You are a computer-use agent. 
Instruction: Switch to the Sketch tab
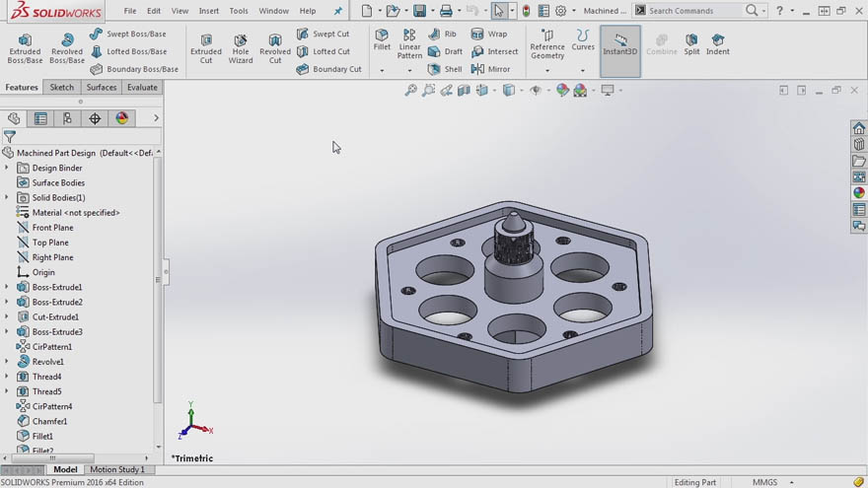pyautogui.click(x=61, y=88)
